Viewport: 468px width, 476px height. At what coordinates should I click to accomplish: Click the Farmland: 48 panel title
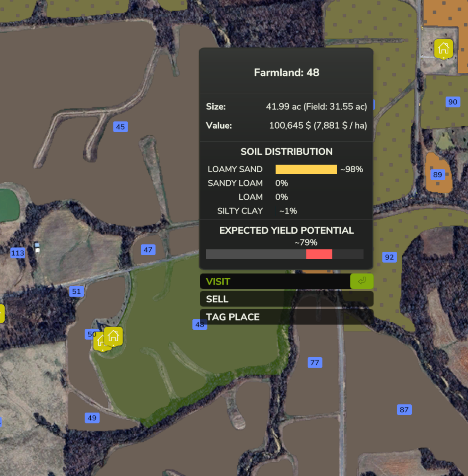(x=286, y=73)
